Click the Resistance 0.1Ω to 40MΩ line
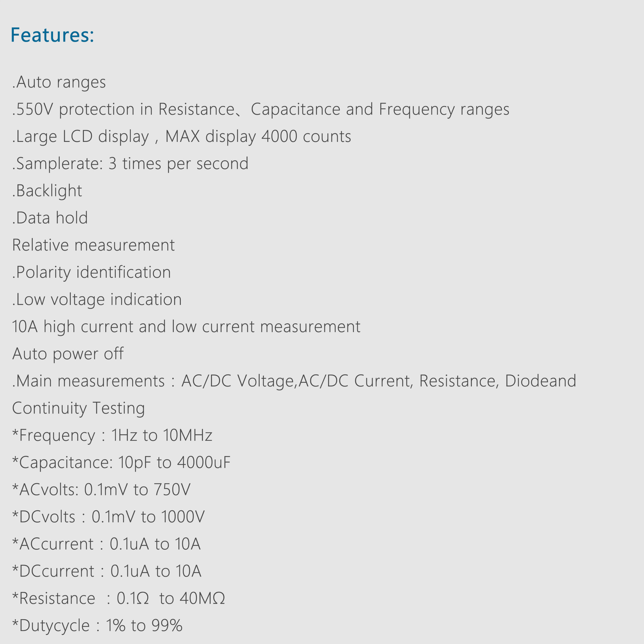The width and height of the screenshot is (644, 644). (118, 598)
